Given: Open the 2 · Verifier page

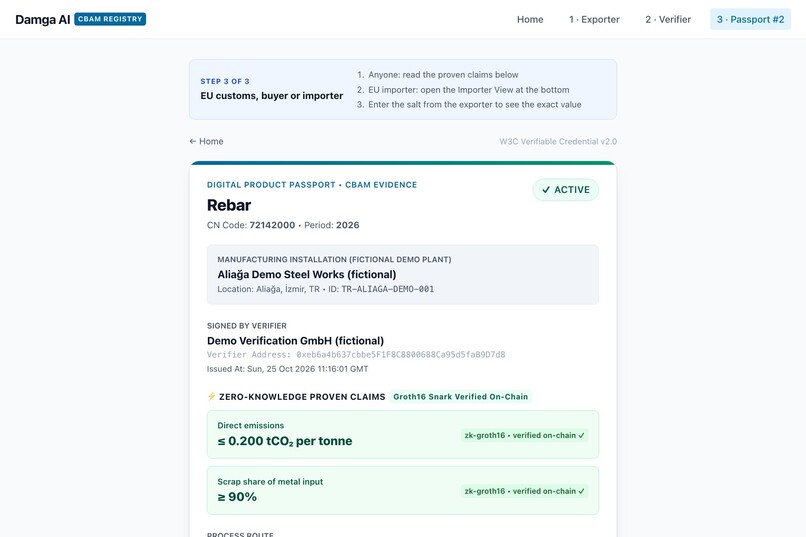Looking at the screenshot, I should 668,20.
